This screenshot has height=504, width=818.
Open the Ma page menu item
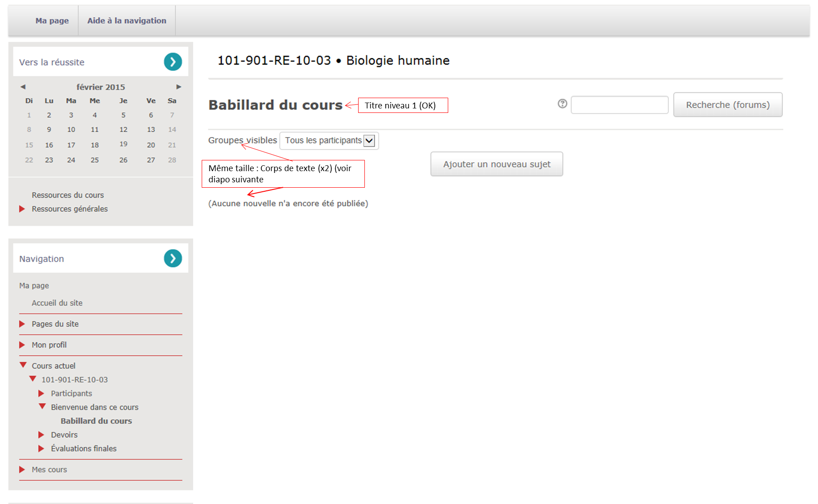(x=52, y=21)
